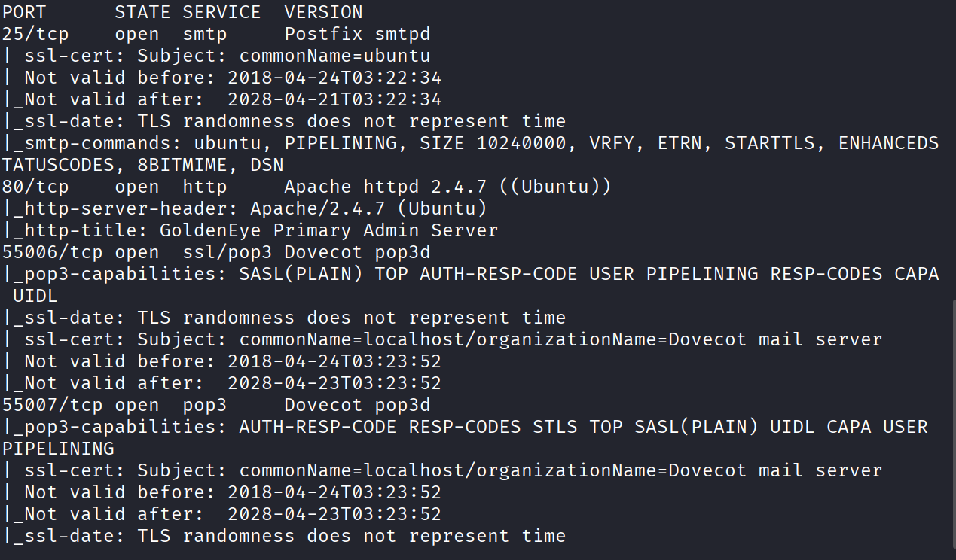
Task: Click the VERSION column header
Action: [323, 12]
